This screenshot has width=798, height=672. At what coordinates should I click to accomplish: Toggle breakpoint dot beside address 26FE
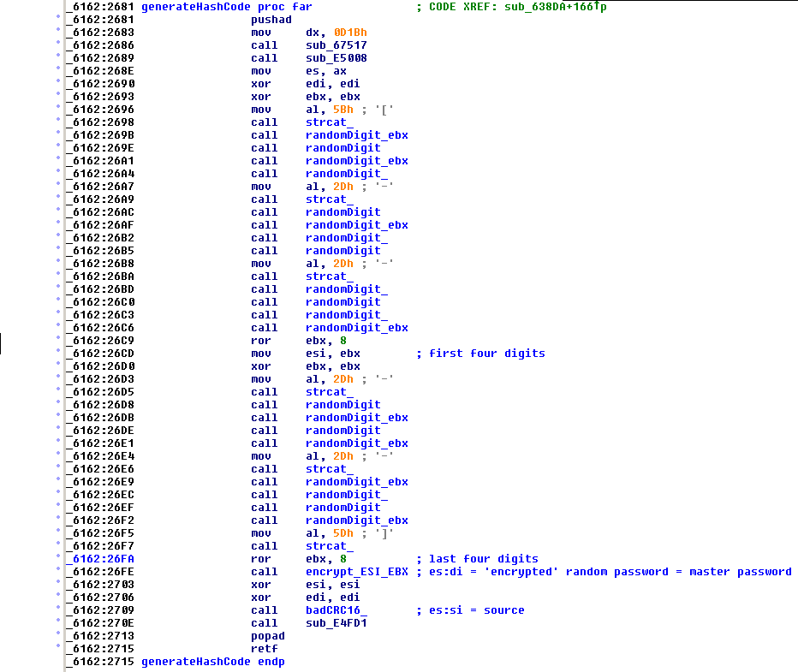click(58, 569)
